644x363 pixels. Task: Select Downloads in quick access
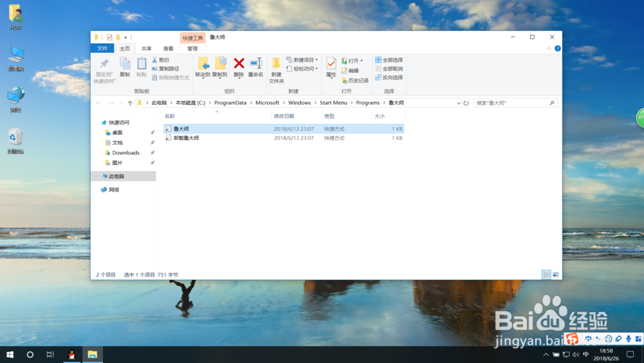click(126, 153)
